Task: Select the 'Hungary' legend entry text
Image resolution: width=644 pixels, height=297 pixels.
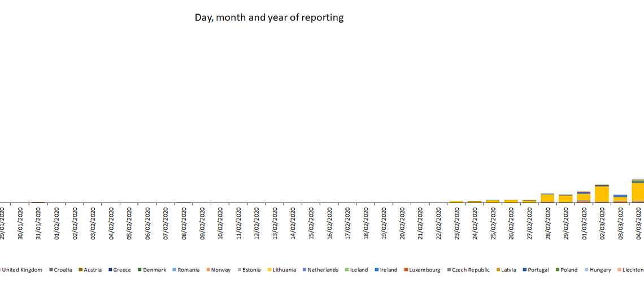Action: (x=600, y=270)
